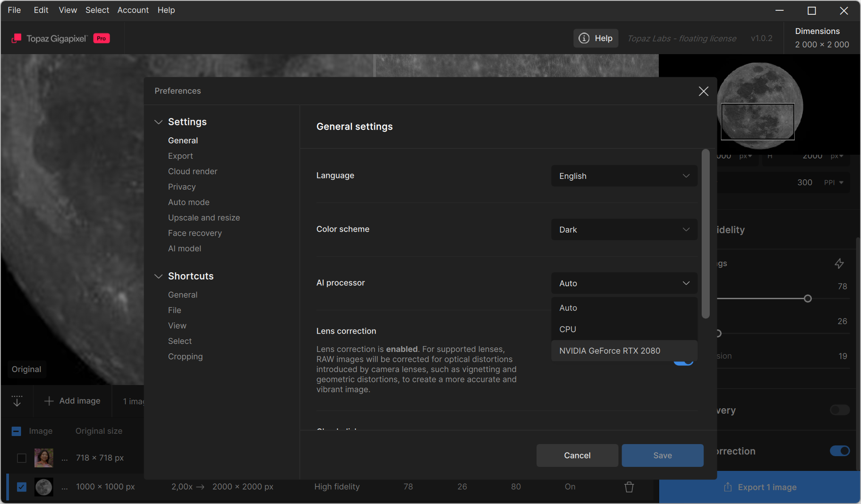Click the Save button
Viewport: 861px width, 504px height.
(x=662, y=455)
